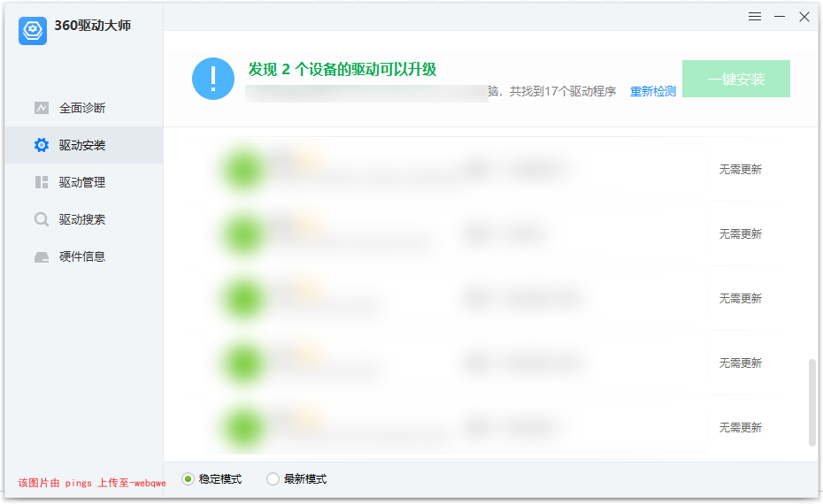823x504 pixels.
Task: Open the hamburger menu icon
Action: point(755,17)
